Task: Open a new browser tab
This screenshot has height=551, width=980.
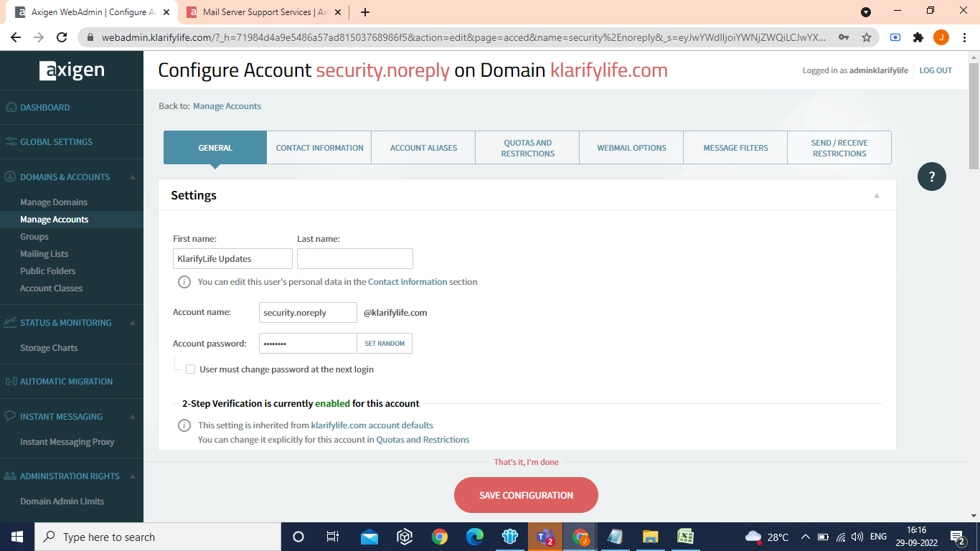Action: [x=365, y=12]
